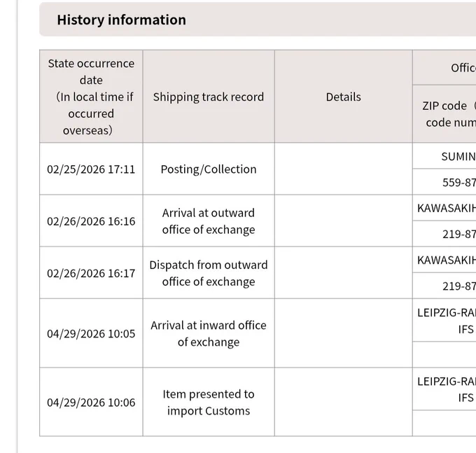The width and height of the screenshot is (476, 453).
Task: Click the 04/29/2026 10:05 date cell
Action: click(91, 333)
